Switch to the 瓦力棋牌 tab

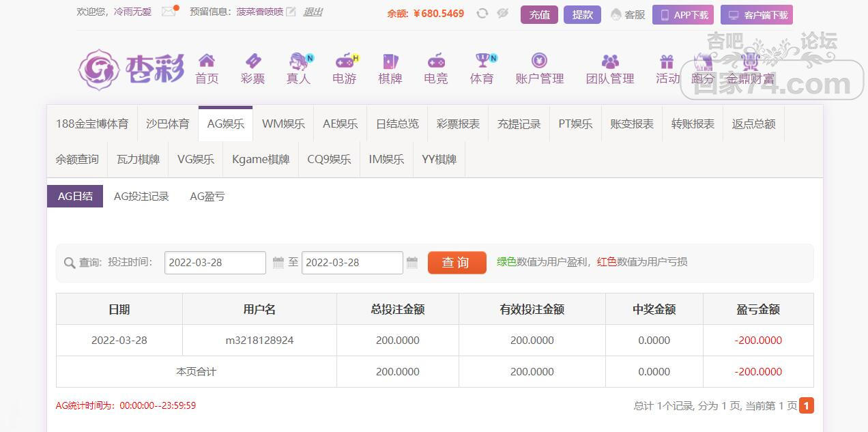click(x=139, y=159)
